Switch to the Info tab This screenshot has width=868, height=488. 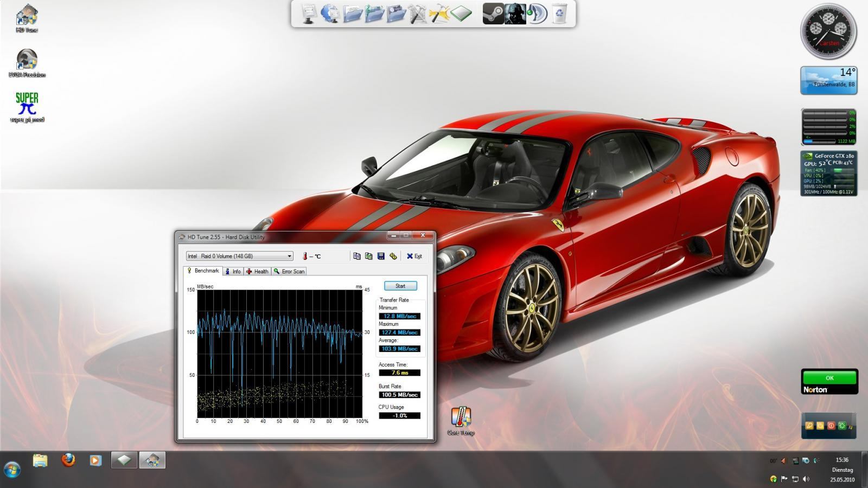click(x=233, y=271)
